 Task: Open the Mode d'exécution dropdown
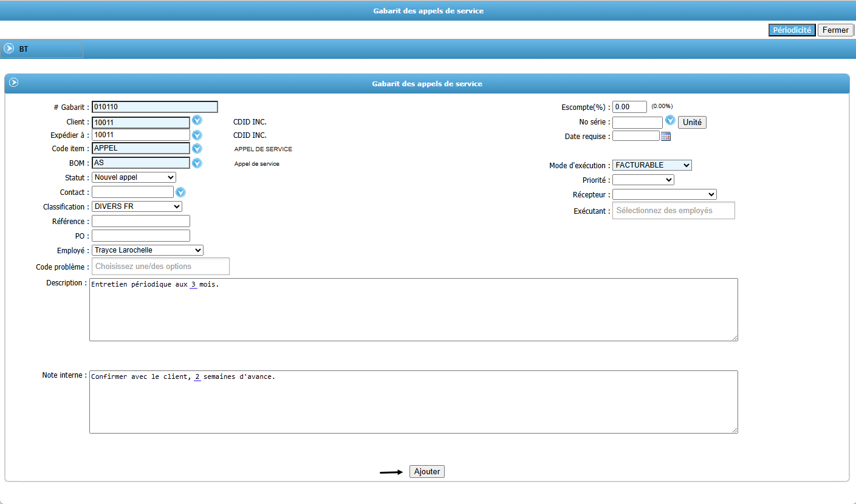point(652,165)
